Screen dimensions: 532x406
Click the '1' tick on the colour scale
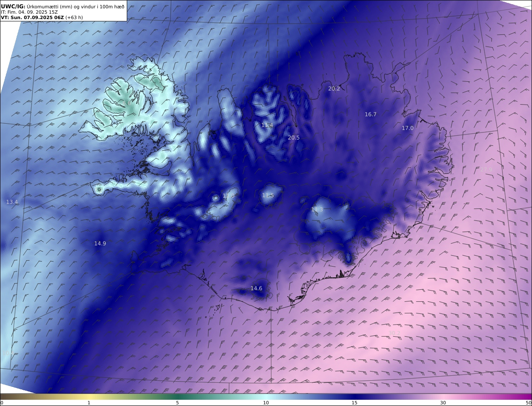click(89, 403)
